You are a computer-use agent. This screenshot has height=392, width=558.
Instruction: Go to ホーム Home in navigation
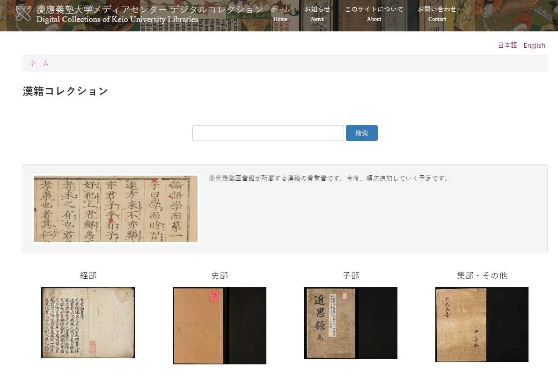pos(280,14)
